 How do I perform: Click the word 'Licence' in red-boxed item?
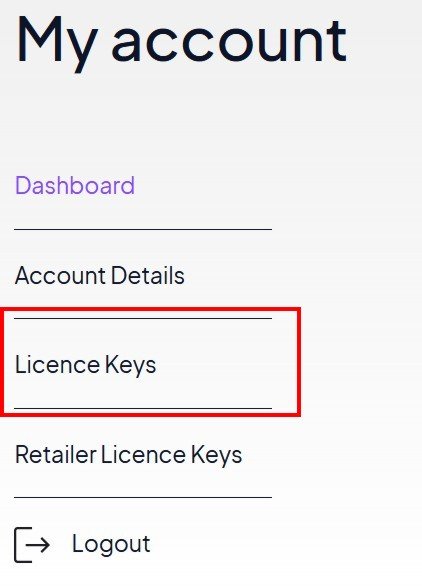point(57,365)
